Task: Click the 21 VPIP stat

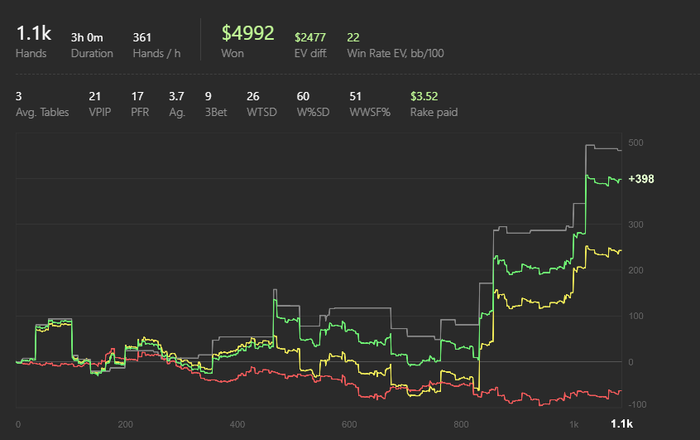Action: pos(95,96)
